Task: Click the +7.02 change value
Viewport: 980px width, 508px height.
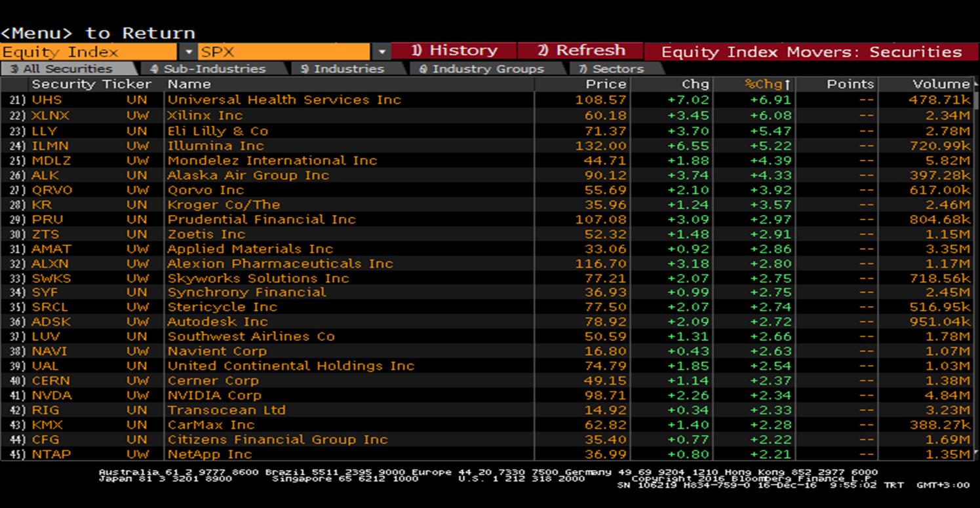Action: [x=688, y=100]
